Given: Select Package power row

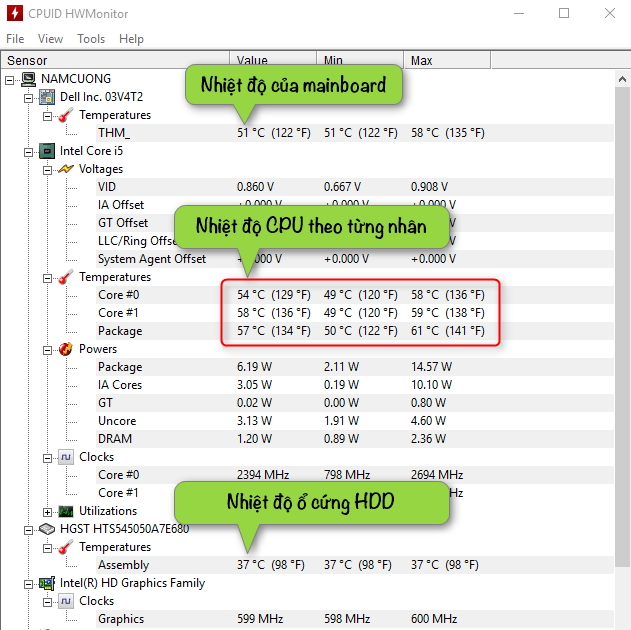Looking at the screenshot, I should 355,367.
